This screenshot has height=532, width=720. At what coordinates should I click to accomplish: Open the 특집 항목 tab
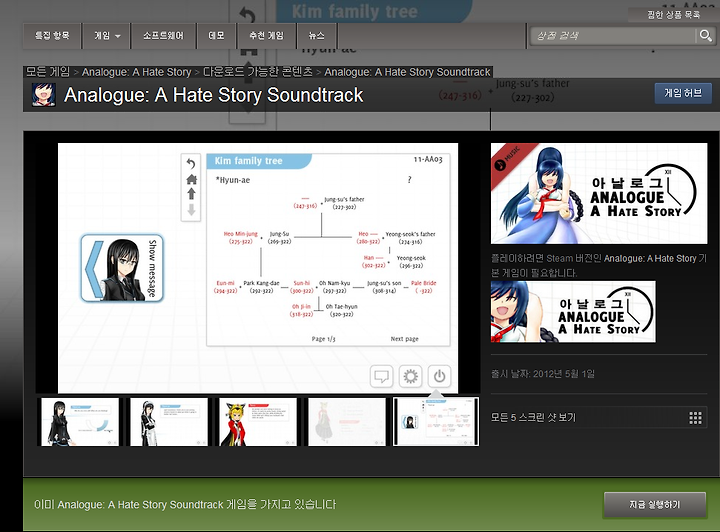point(52,36)
